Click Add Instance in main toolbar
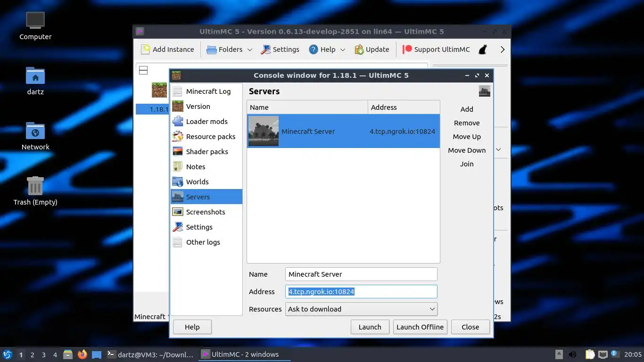 (168, 49)
